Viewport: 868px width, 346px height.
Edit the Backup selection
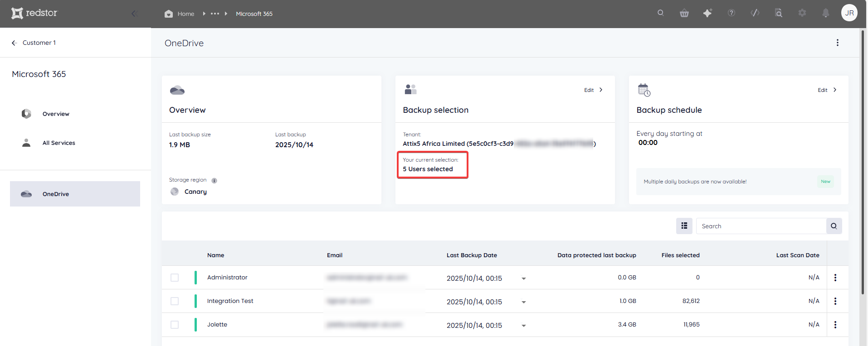(594, 90)
